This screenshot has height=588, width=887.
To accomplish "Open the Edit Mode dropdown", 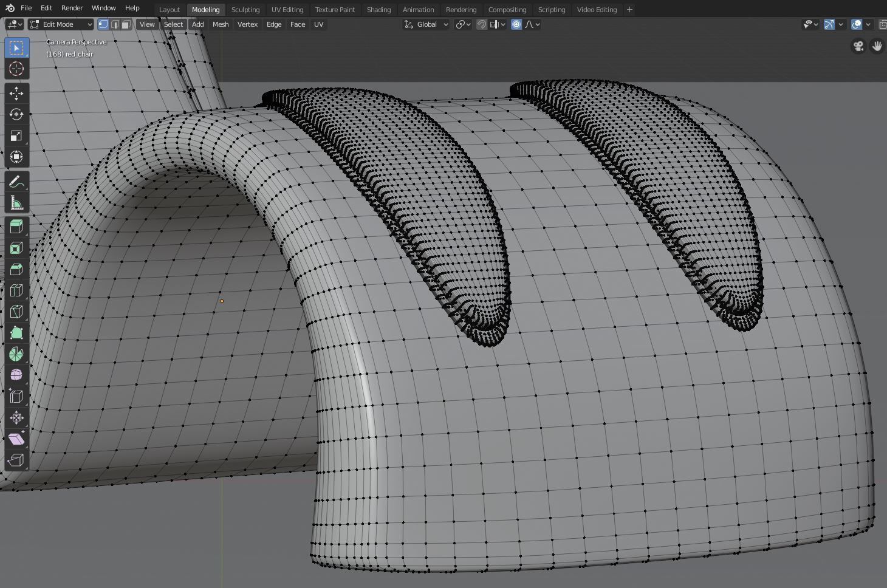I will [x=61, y=24].
